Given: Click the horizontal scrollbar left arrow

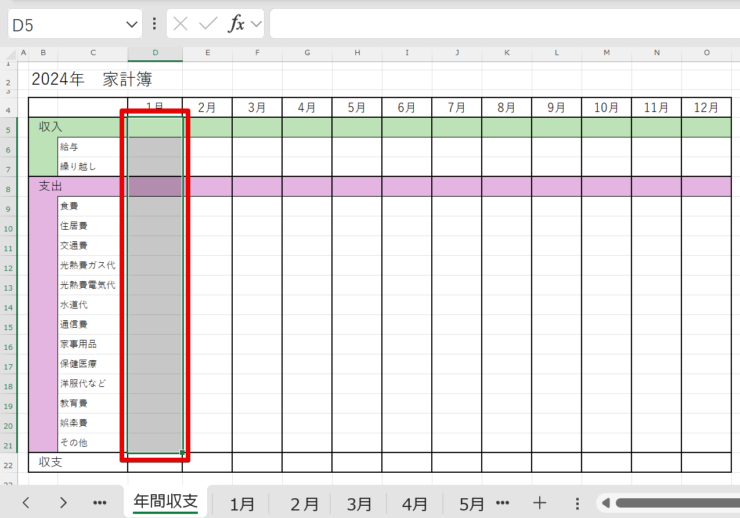Looking at the screenshot, I should 604,503.
